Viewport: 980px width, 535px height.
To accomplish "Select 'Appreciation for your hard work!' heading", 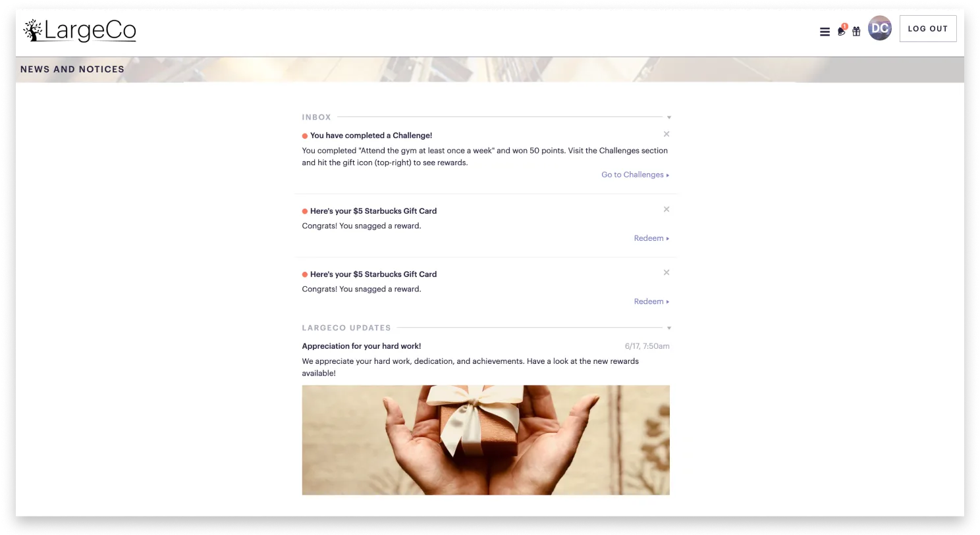I will [362, 346].
